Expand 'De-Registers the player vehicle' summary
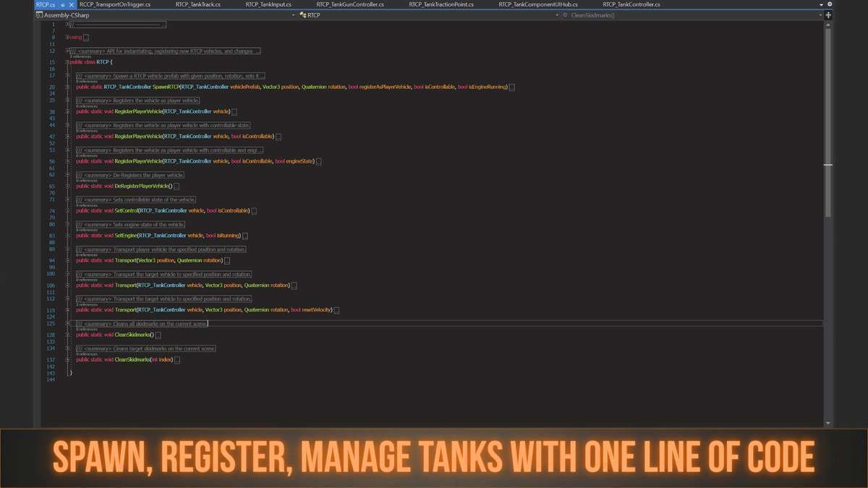 click(x=67, y=175)
